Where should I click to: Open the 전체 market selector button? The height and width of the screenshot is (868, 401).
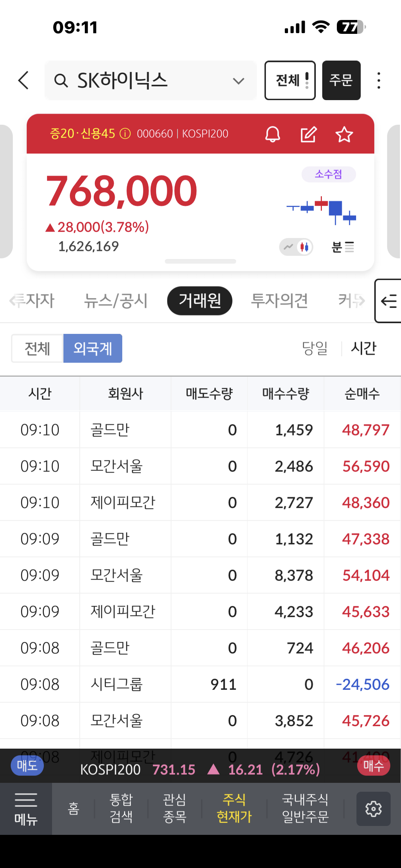[290, 80]
